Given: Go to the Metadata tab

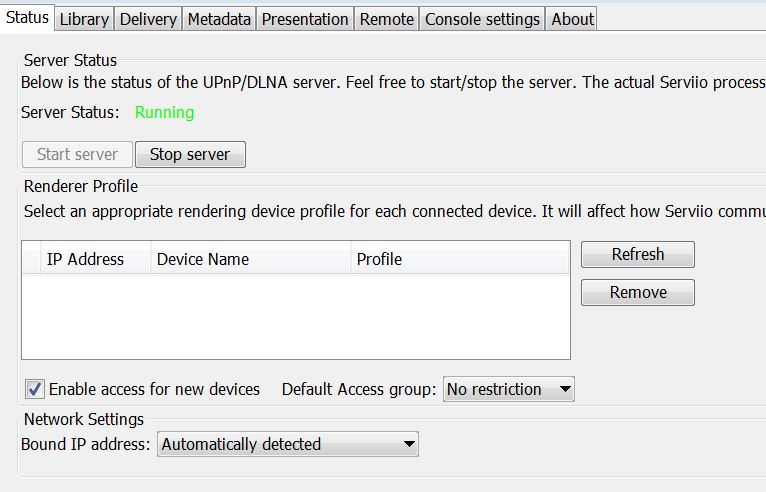Looking at the screenshot, I should tap(219, 19).
